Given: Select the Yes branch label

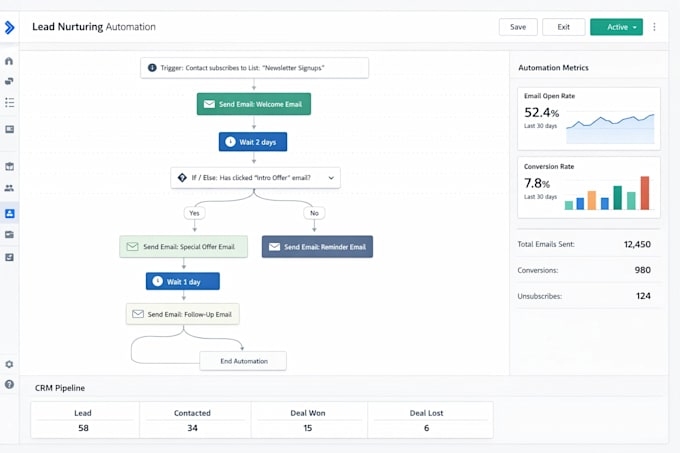Looking at the screenshot, I should coord(194,213).
